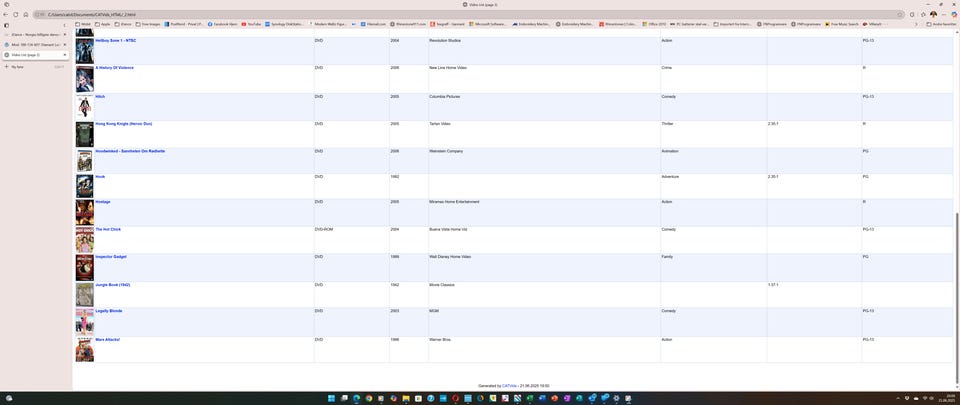This screenshot has height=405, width=960.
Task: Click the Hitch cover thumbnail
Action: click(x=84, y=106)
